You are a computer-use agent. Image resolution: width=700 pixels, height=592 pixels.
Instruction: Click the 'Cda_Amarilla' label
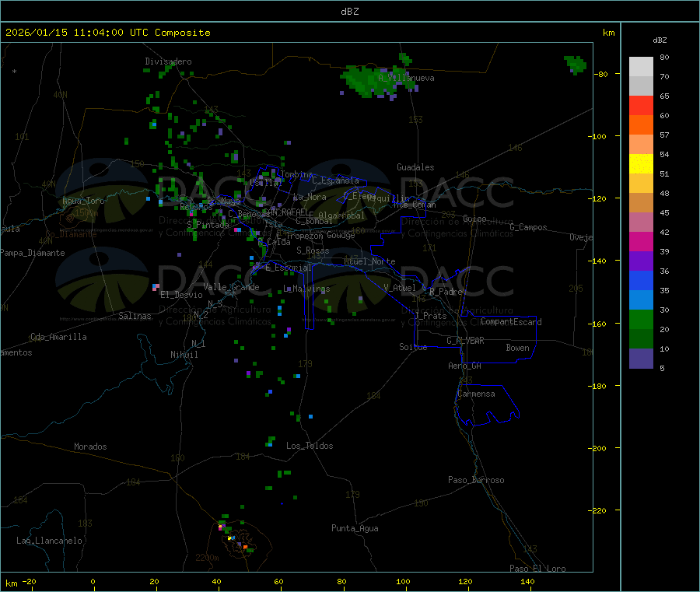tap(58, 337)
